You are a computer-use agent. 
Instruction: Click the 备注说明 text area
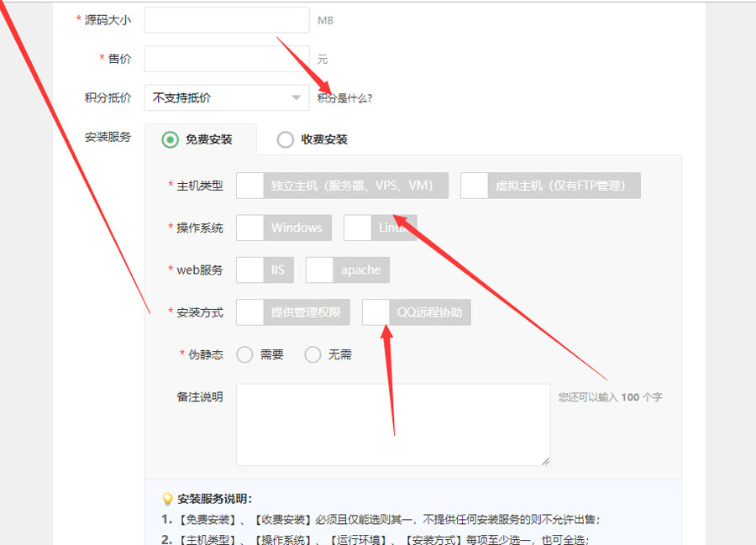[392, 424]
